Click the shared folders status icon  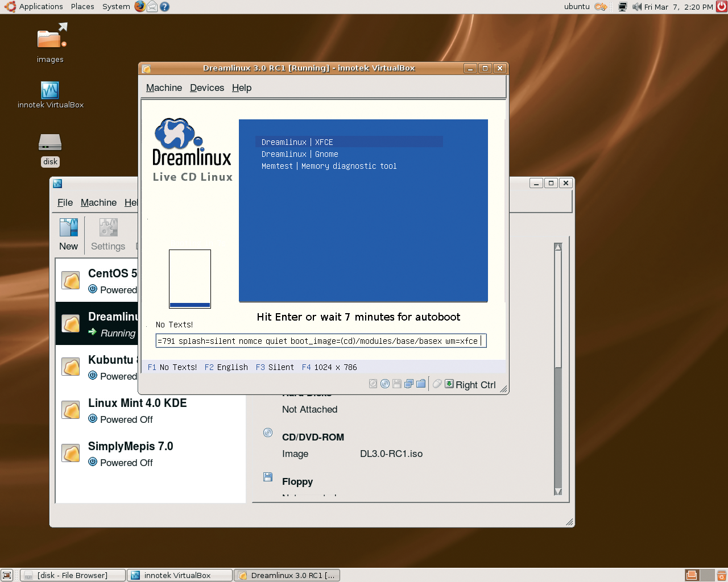(421, 384)
